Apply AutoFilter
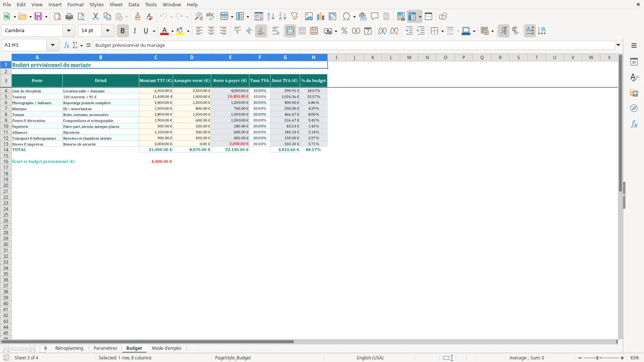Image resolution: width=644 pixels, height=362 pixels. (x=295, y=16)
